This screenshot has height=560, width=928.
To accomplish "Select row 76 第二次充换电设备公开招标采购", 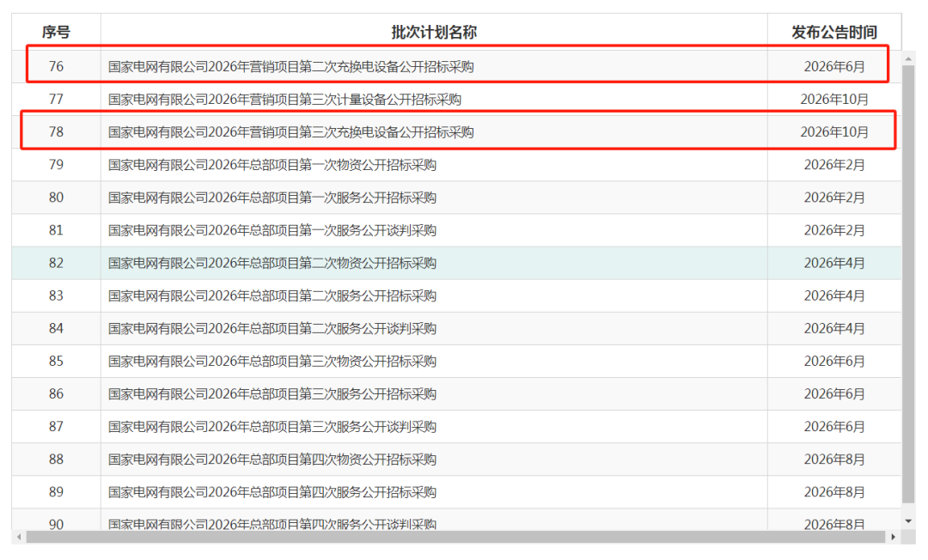I will 291,66.
